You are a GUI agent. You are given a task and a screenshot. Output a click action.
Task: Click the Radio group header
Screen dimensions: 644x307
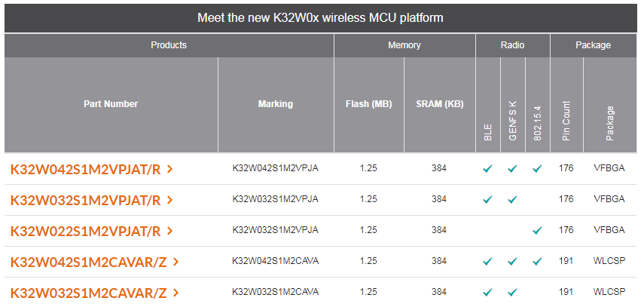(x=512, y=45)
